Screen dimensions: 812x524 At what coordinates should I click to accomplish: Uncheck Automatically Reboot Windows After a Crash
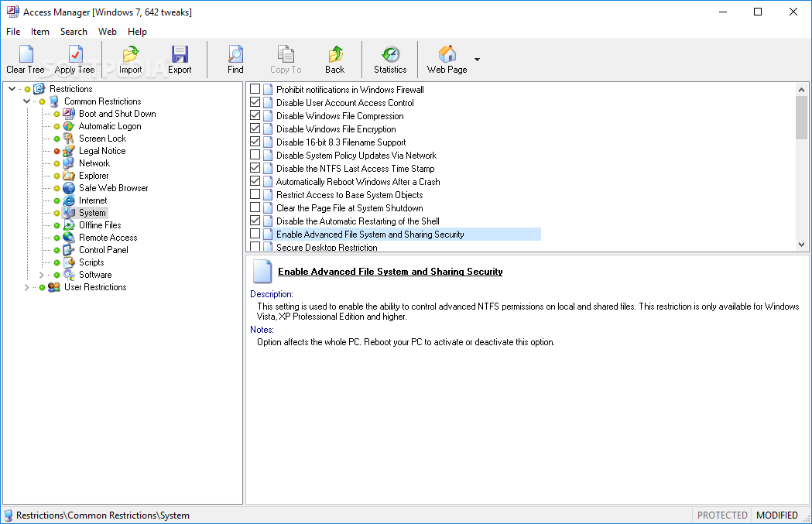point(255,181)
